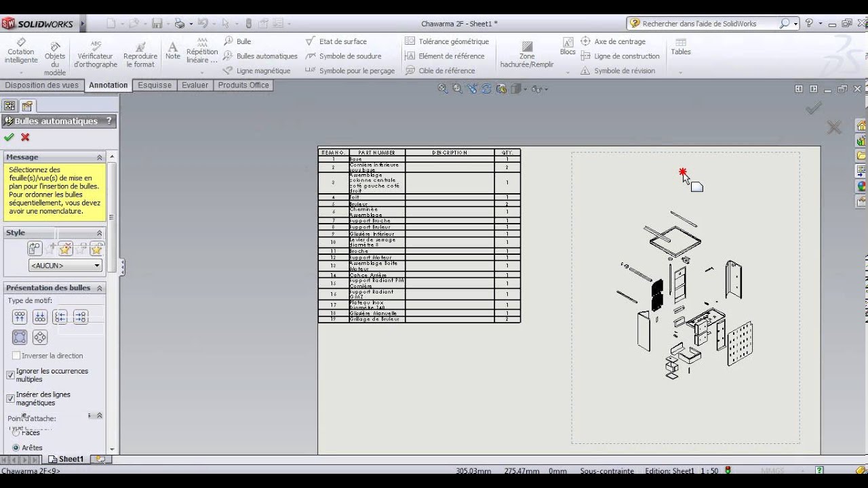The height and width of the screenshot is (488, 868).
Task: Toggle Ignorer les occurrences multiples checkbox
Action: point(10,375)
